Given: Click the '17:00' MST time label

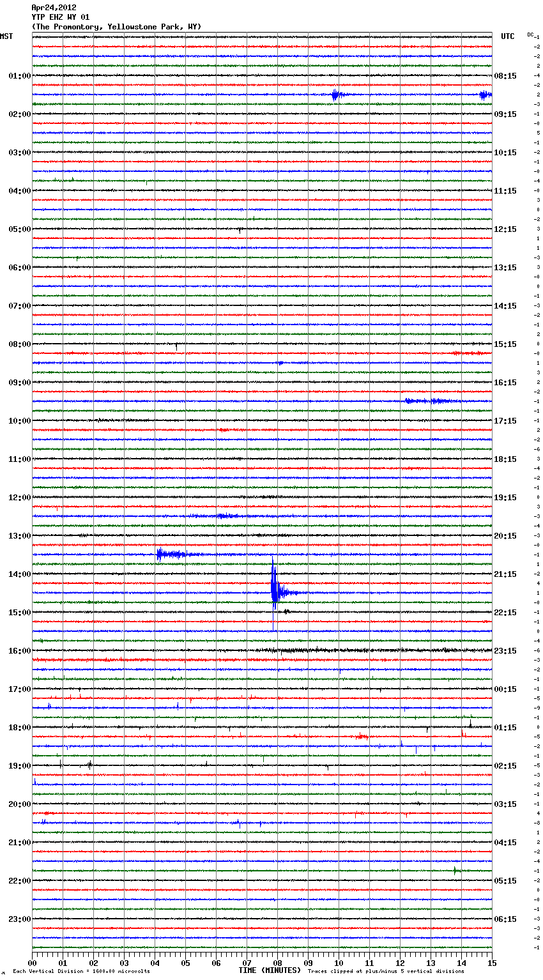Looking at the screenshot, I should tap(19, 689).
